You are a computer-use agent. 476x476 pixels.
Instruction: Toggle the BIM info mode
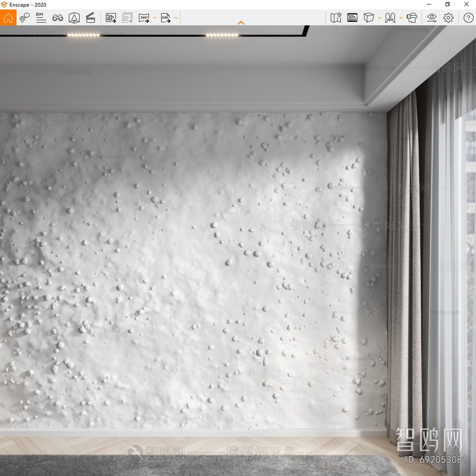pyautogui.click(x=41, y=18)
